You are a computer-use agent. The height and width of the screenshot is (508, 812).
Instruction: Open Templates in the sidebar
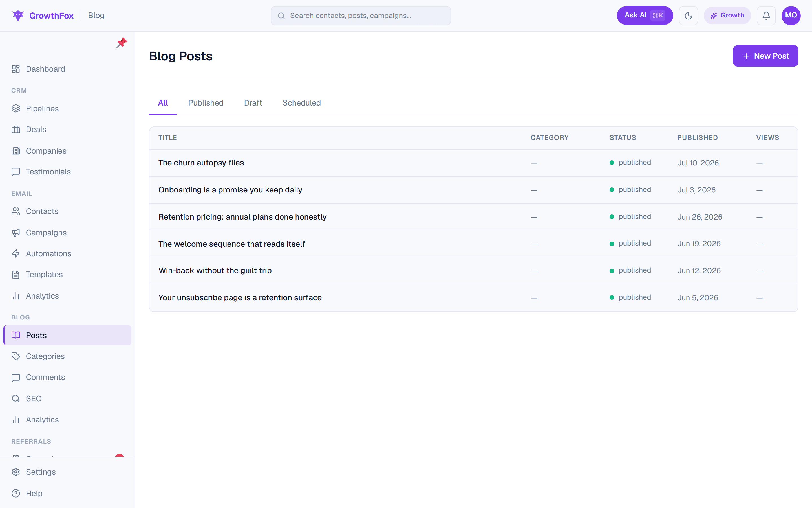point(67,275)
